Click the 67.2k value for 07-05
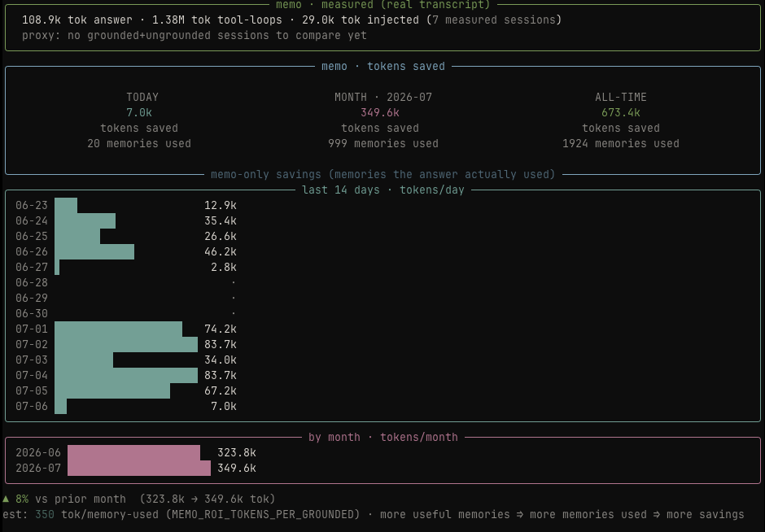Screen dimensions: 765x532 tap(221, 391)
